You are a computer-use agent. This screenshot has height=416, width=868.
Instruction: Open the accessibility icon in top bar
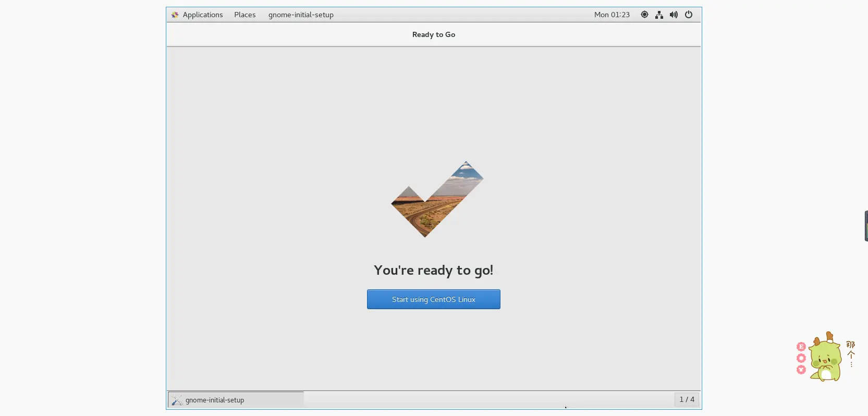click(x=644, y=15)
